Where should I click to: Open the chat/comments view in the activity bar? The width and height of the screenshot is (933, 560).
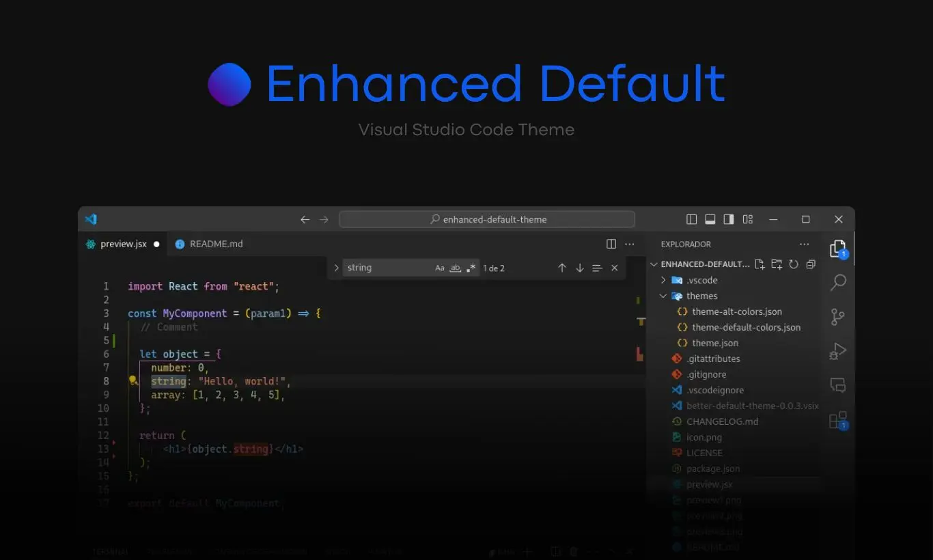[838, 385]
